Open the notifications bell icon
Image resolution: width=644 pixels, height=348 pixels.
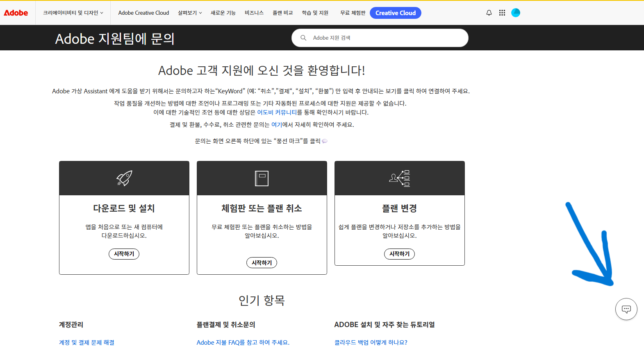click(489, 13)
